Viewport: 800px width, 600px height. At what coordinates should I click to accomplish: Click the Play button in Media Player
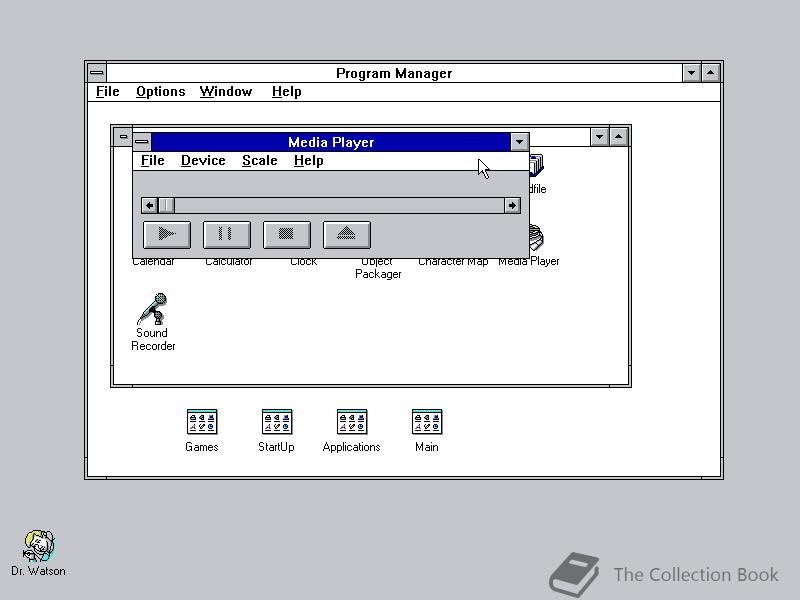167,235
